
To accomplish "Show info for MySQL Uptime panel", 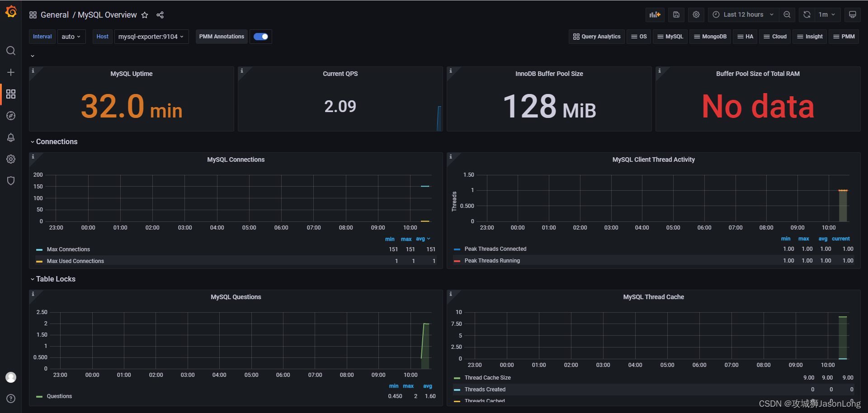I will pos(33,70).
